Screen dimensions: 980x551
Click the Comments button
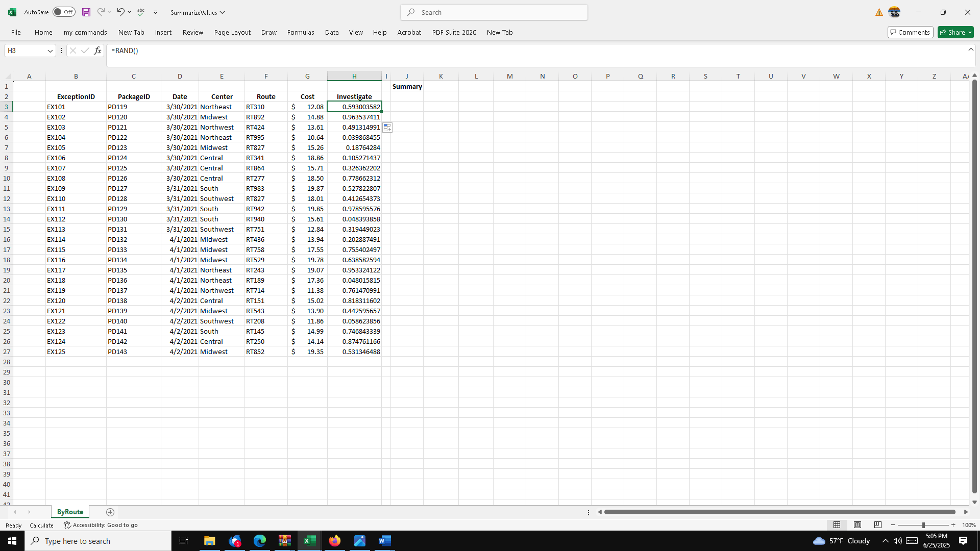911,32
